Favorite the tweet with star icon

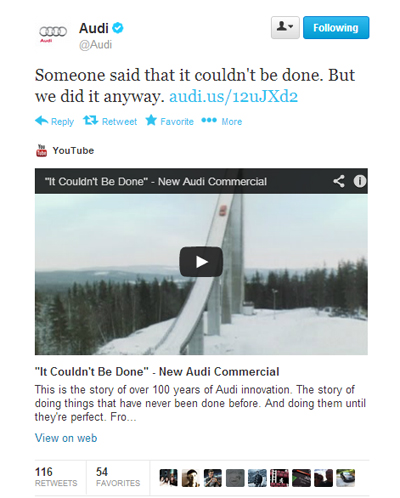[x=151, y=120]
